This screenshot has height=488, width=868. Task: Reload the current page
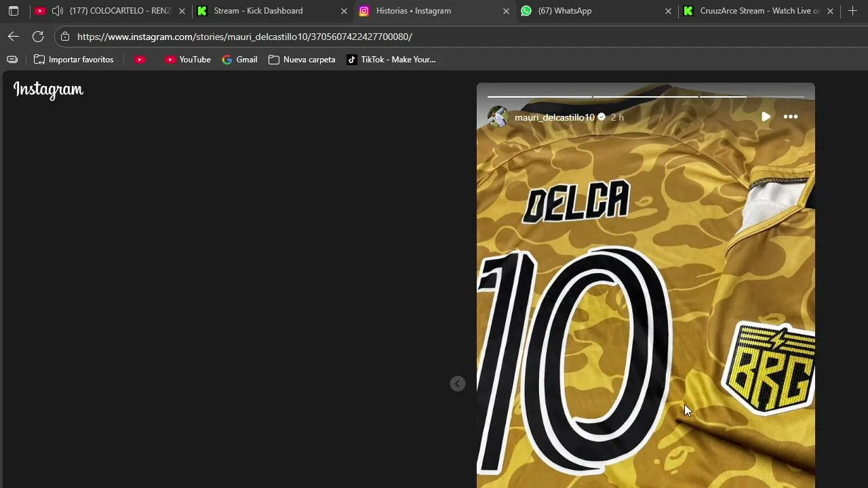(x=38, y=37)
